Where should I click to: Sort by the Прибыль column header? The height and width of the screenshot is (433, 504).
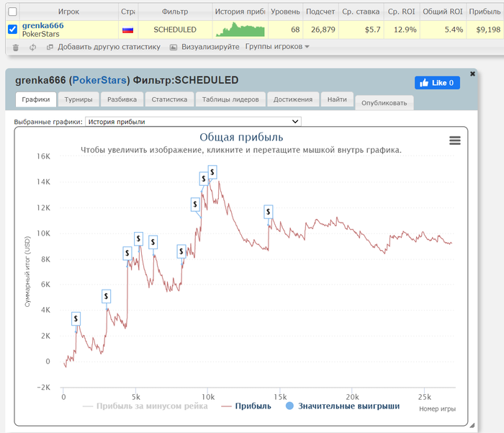tap(485, 12)
